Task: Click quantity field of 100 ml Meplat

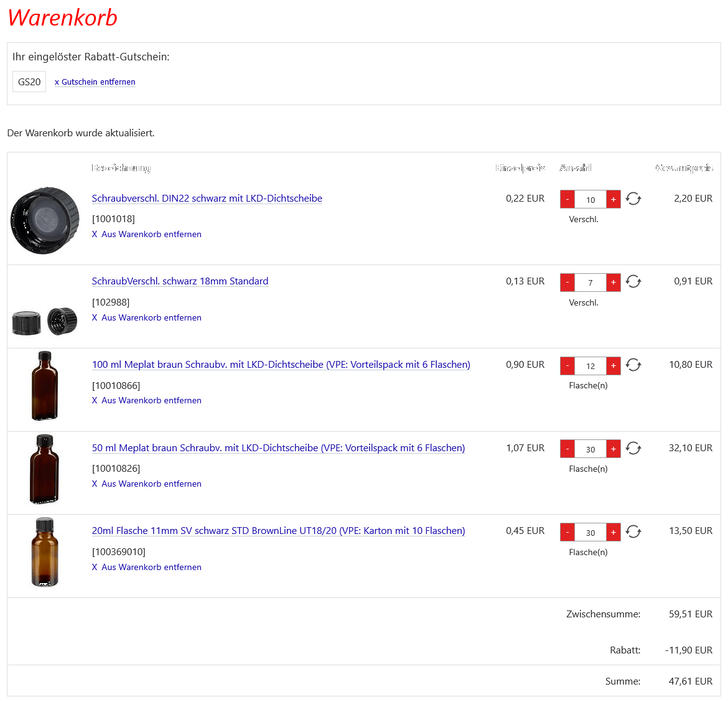Action: [x=590, y=366]
